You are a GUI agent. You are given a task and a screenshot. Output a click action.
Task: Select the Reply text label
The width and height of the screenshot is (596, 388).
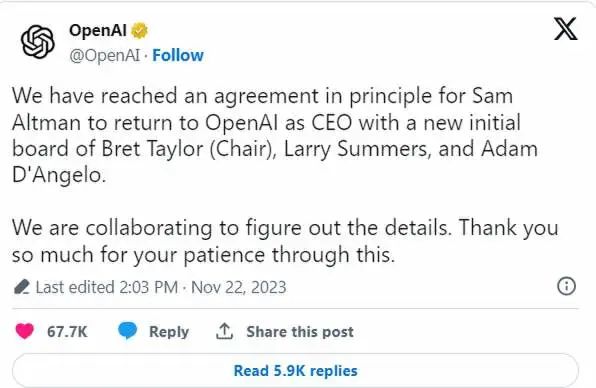point(169,332)
